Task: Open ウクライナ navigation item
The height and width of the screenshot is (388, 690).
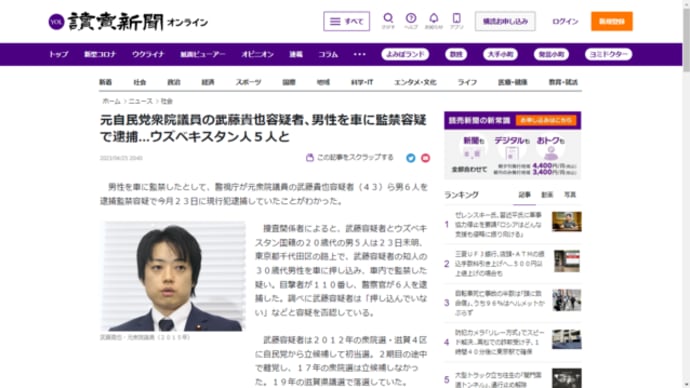Action: coord(148,54)
